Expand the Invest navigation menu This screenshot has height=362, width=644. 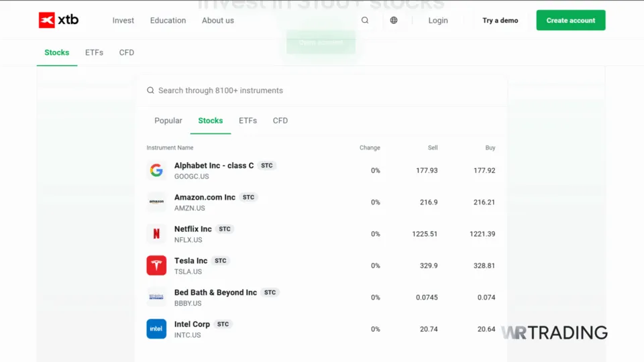tap(123, 20)
